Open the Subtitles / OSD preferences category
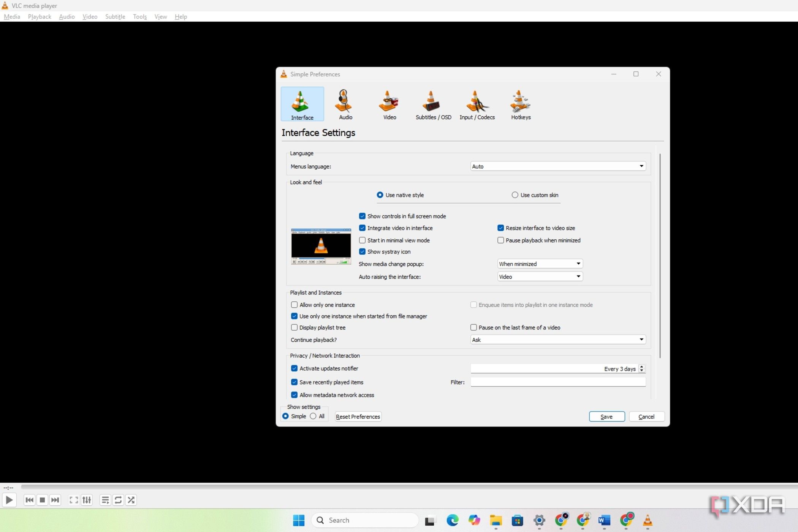 click(433, 104)
